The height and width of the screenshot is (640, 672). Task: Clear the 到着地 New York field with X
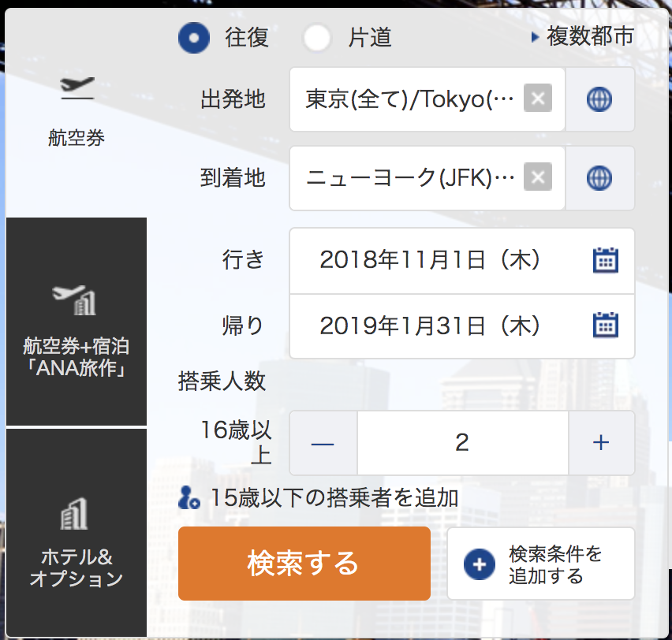pyautogui.click(x=538, y=177)
